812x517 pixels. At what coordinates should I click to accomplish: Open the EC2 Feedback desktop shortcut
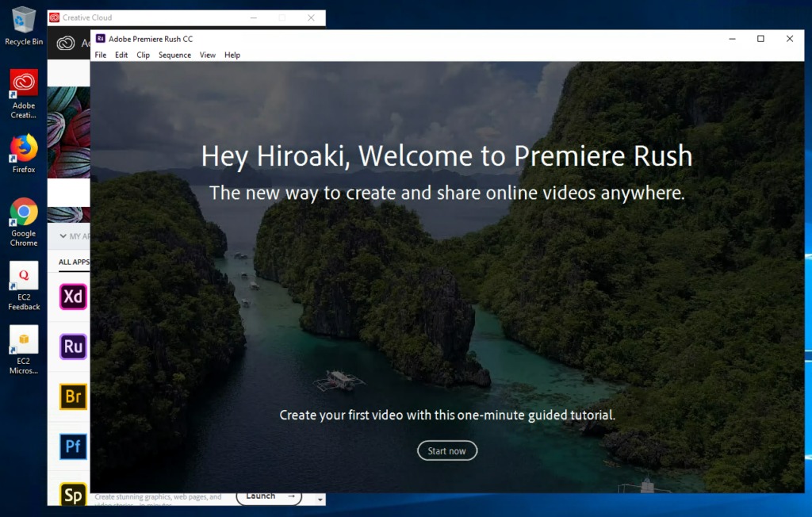[23, 286]
